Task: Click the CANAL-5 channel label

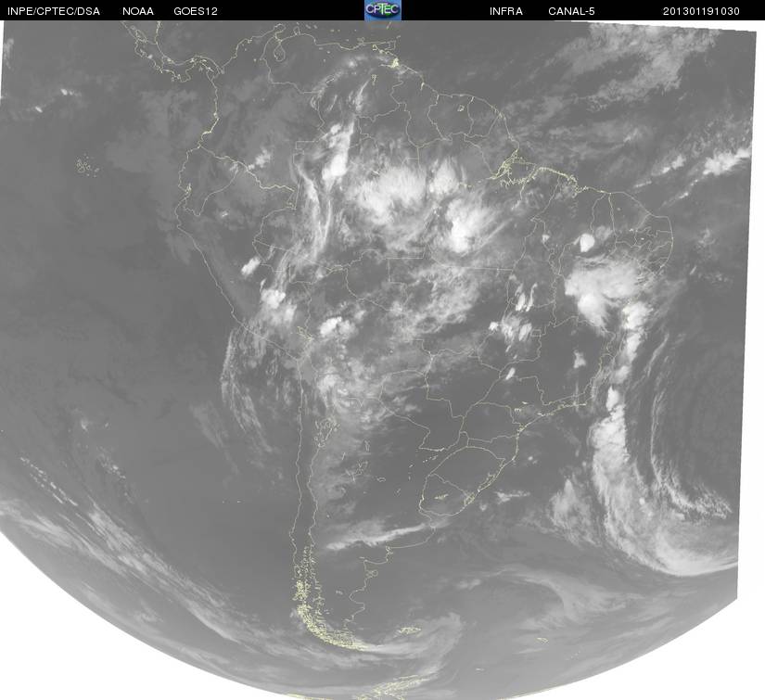Action: point(571,11)
